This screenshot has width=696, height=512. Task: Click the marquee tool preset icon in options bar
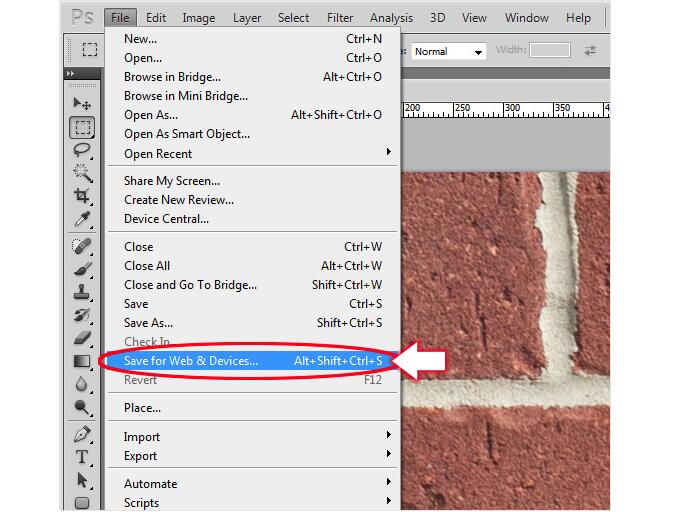[x=90, y=49]
